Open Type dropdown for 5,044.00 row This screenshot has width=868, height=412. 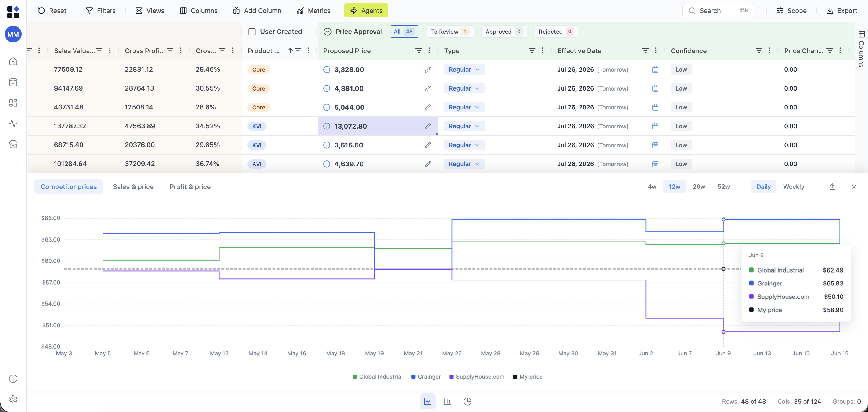pos(464,107)
